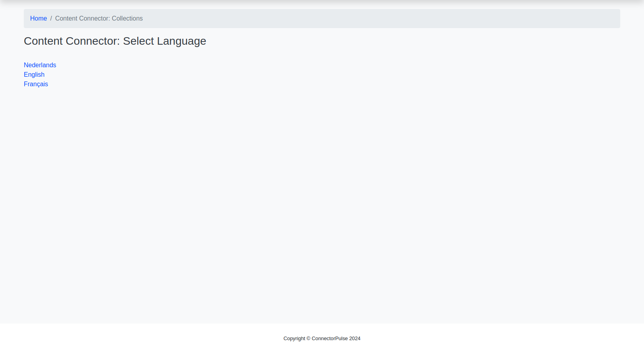The image size is (644, 354).
Task: Click the word 'ConnectorPulse' in the footer
Action: pos(330,339)
